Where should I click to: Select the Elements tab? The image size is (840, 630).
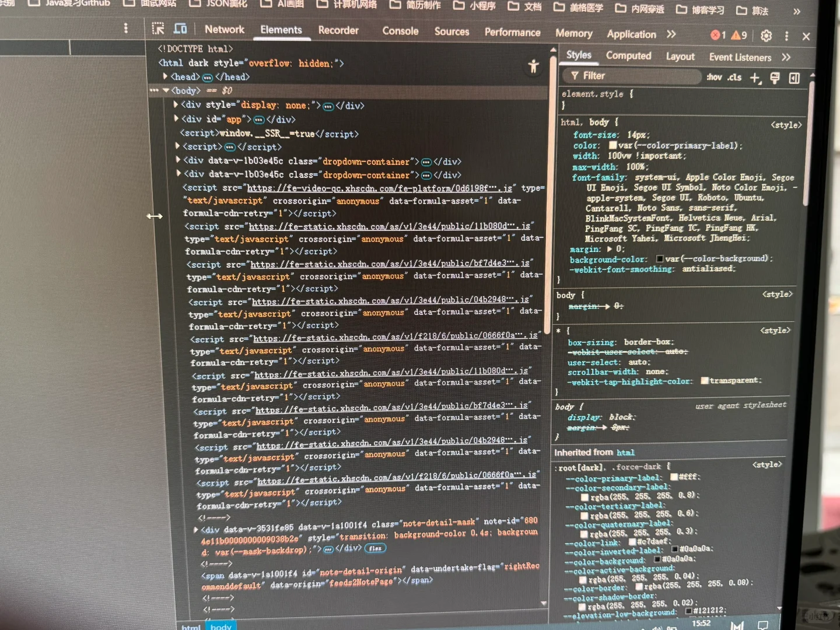(x=281, y=30)
